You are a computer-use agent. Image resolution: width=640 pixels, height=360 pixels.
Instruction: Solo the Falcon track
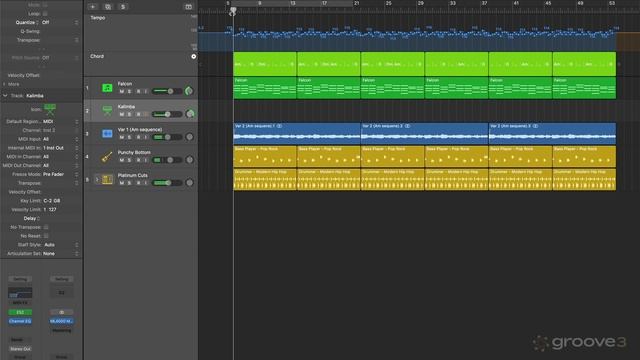[129, 91]
